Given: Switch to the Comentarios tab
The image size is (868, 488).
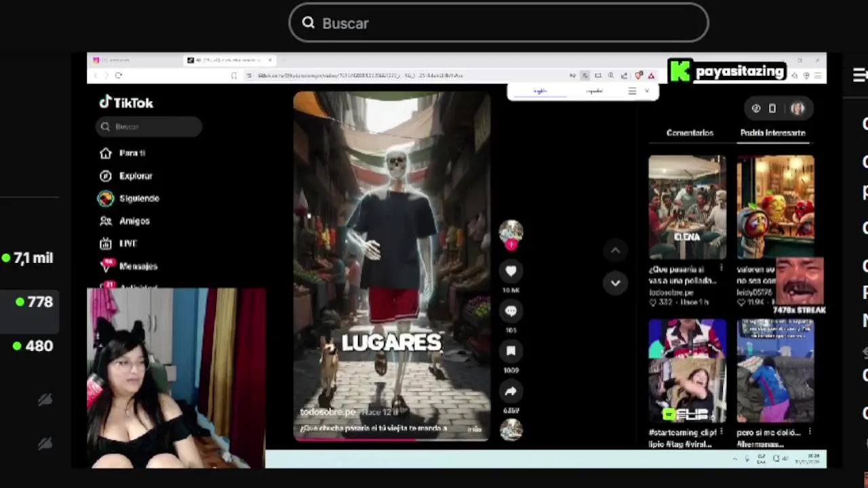Looking at the screenshot, I should (690, 133).
